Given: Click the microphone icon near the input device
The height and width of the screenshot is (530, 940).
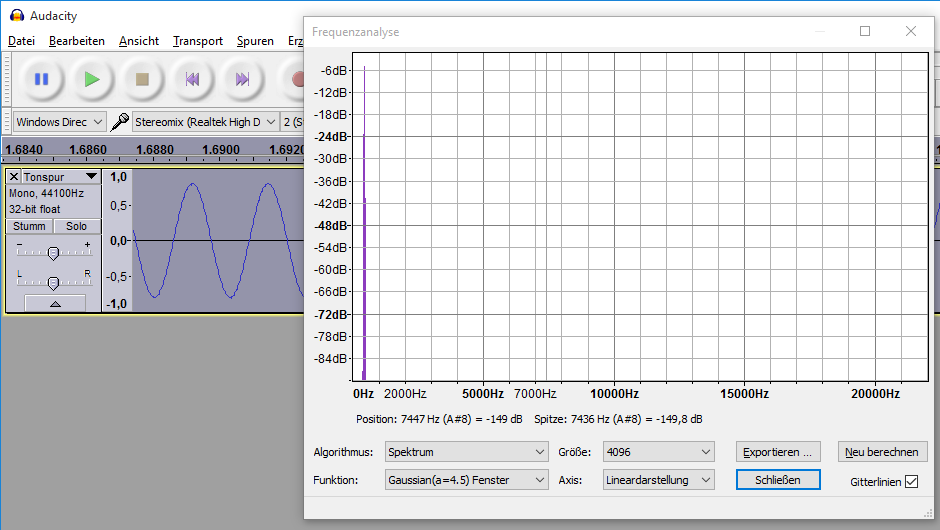Looking at the screenshot, I should [120, 122].
